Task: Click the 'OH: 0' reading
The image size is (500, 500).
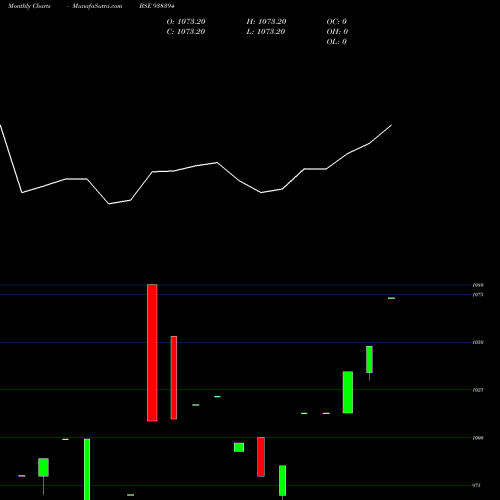Action: 337,32
